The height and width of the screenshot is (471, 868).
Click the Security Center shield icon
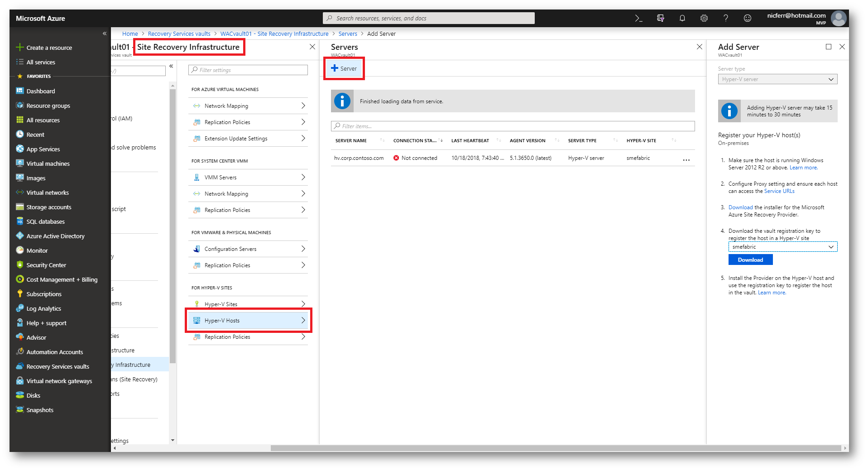20,265
